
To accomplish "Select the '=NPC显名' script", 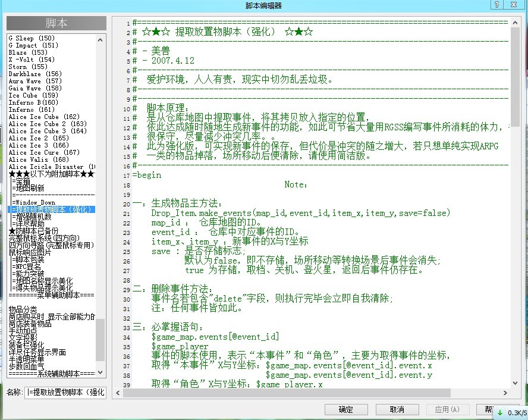I will [x=26, y=267].
